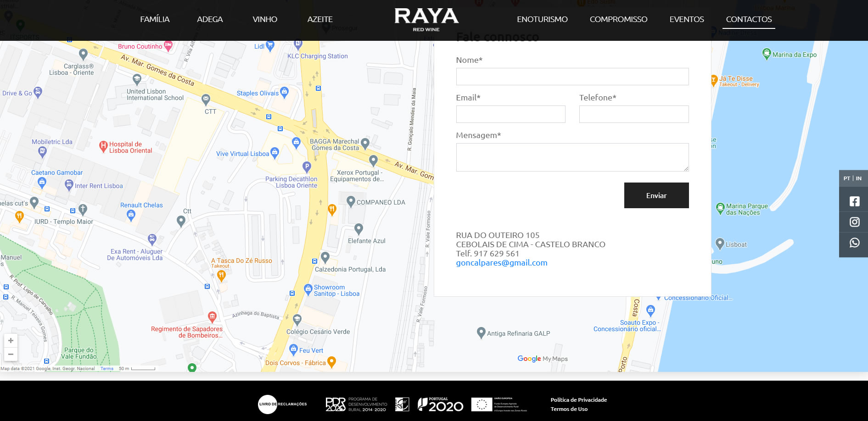Zoom out on the map

[11, 354]
